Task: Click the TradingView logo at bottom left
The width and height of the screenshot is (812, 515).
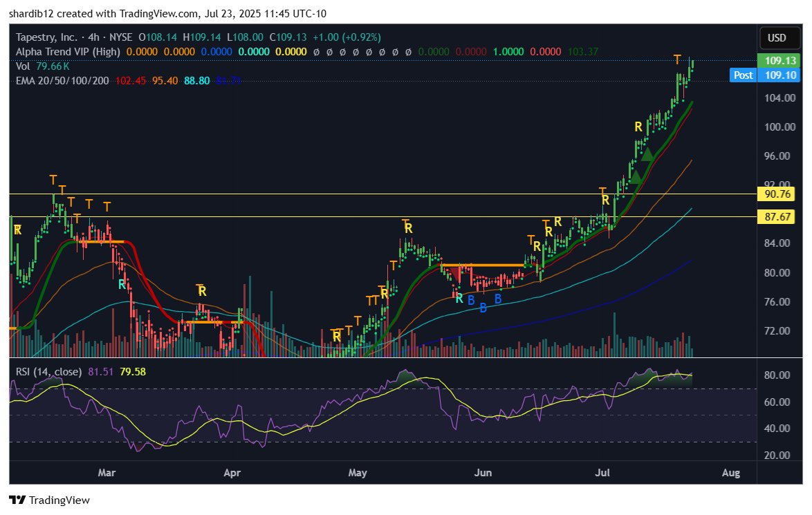Action: coord(49,500)
